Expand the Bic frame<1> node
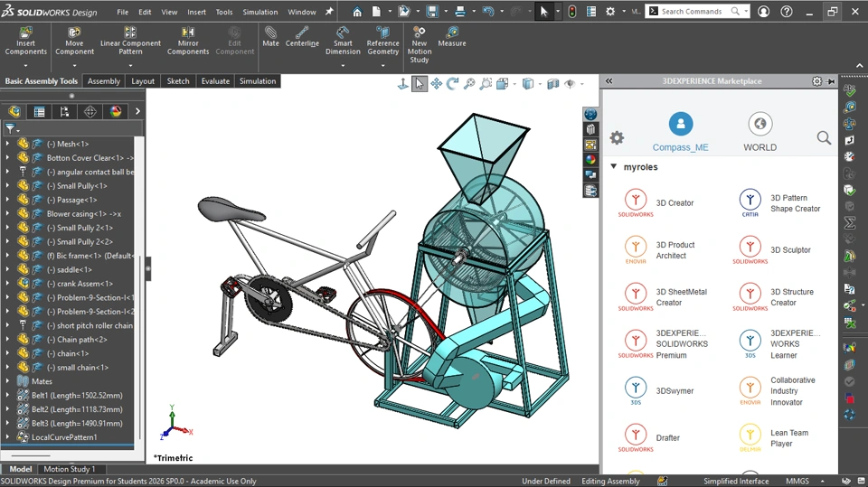 (x=7, y=256)
